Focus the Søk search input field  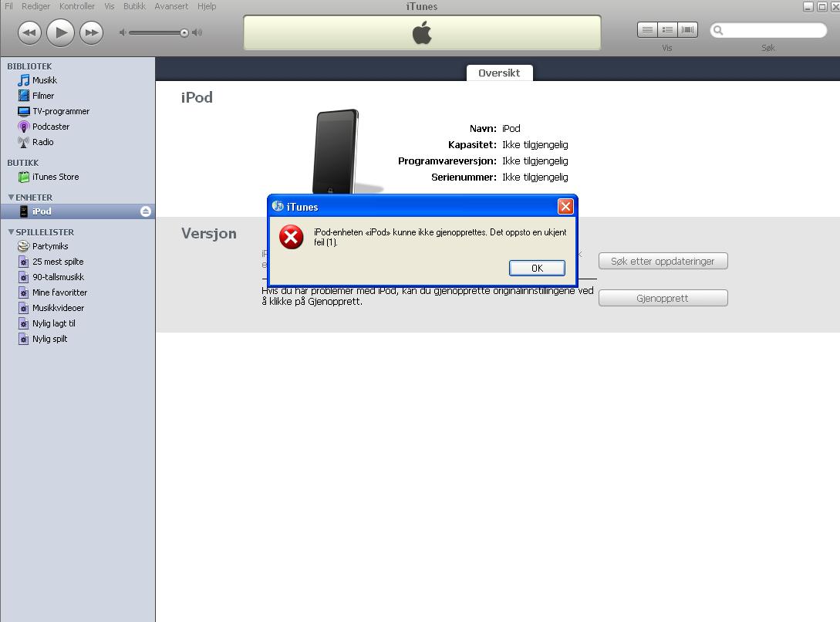(768, 31)
